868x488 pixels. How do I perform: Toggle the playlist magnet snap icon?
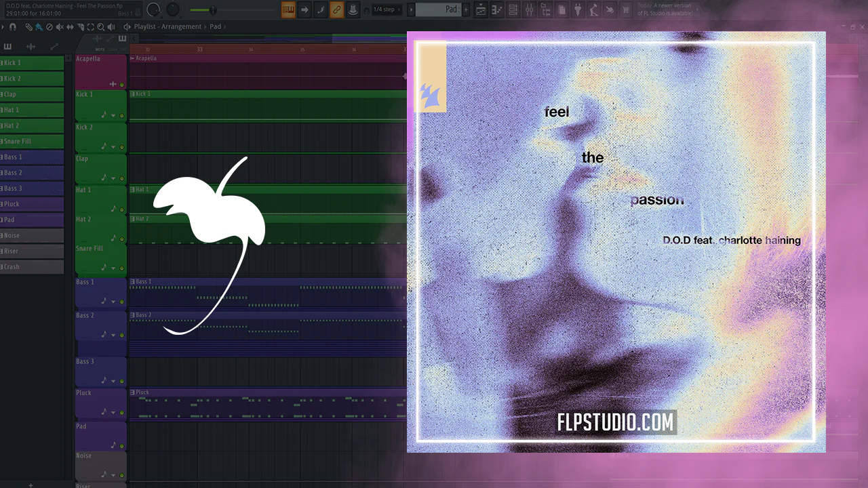click(13, 27)
